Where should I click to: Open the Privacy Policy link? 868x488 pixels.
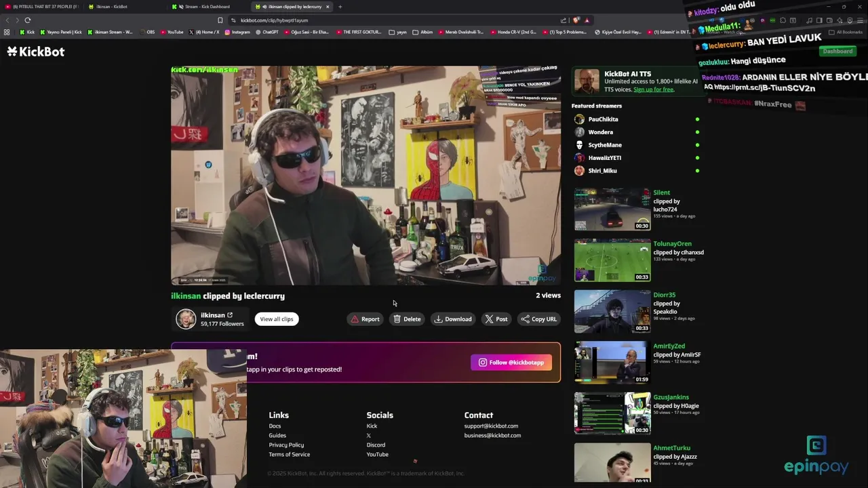click(x=286, y=445)
